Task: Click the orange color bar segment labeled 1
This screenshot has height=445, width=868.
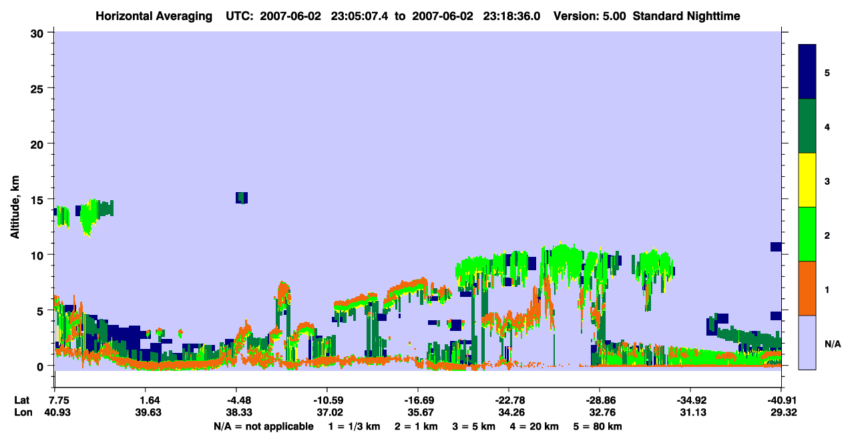Action: click(x=807, y=288)
